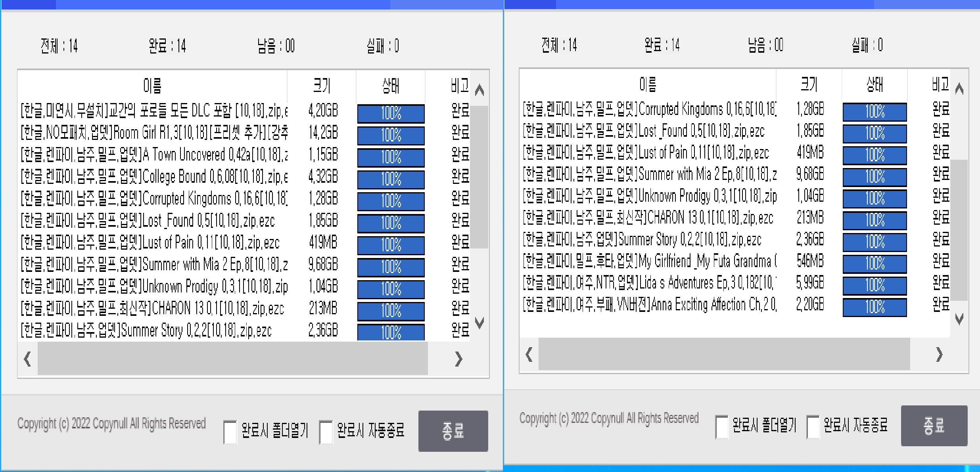The width and height of the screenshot is (980, 472).
Task: Click scroll left arrow in right list
Action: (529, 354)
